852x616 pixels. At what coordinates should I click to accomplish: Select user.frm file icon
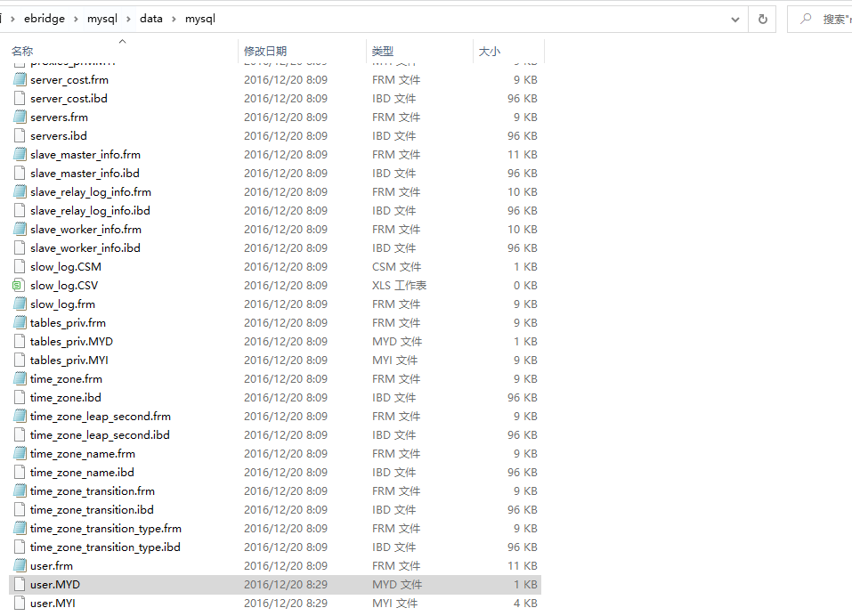[x=20, y=566]
